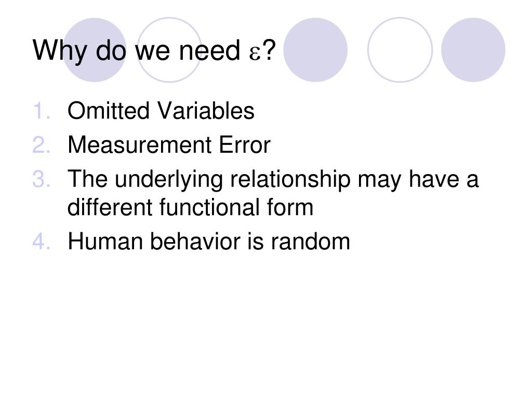Click list number 1 marker
Viewport: 532px width, 399px height.
[x=42, y=111]
